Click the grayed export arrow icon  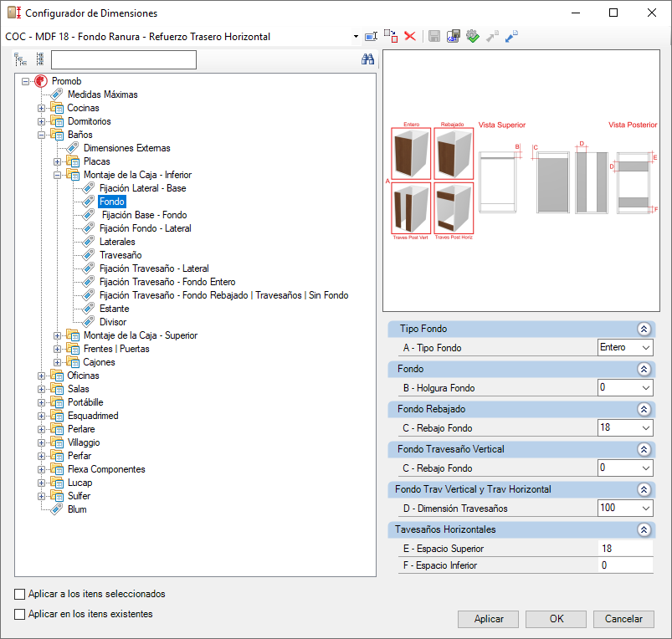[492, 37]
